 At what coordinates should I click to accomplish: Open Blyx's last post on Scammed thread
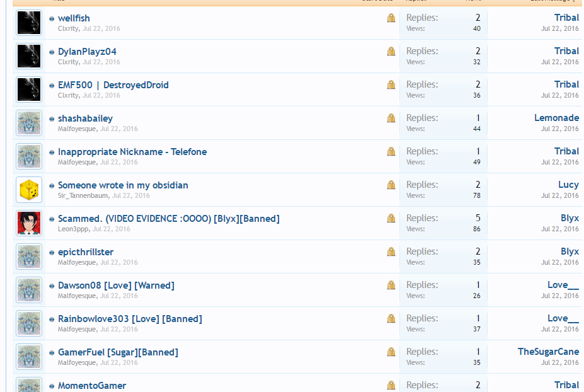coord(570,218)
